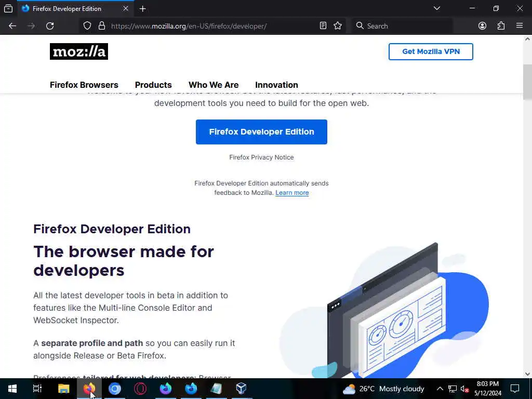Open the Who We Are menu

point(214,85)
